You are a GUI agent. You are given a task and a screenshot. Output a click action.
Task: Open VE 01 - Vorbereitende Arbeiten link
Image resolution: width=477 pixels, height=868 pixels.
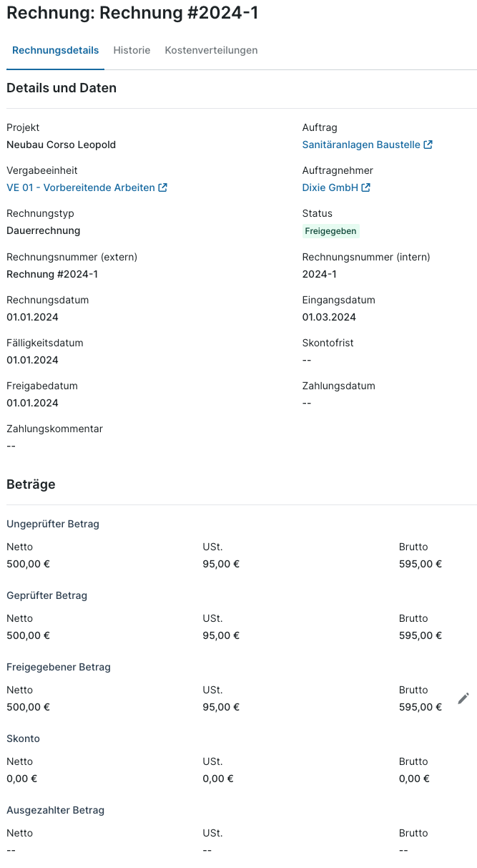click(81, 187)
